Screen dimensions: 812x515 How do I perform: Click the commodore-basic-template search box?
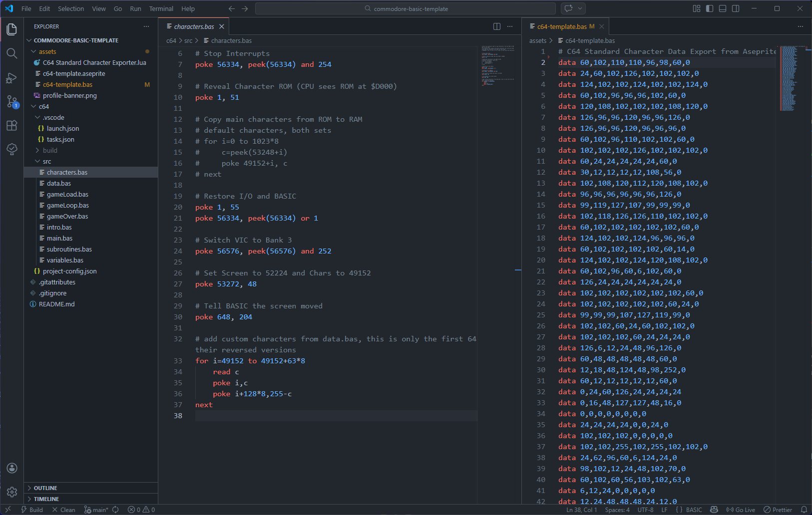(x=406, y=8)
